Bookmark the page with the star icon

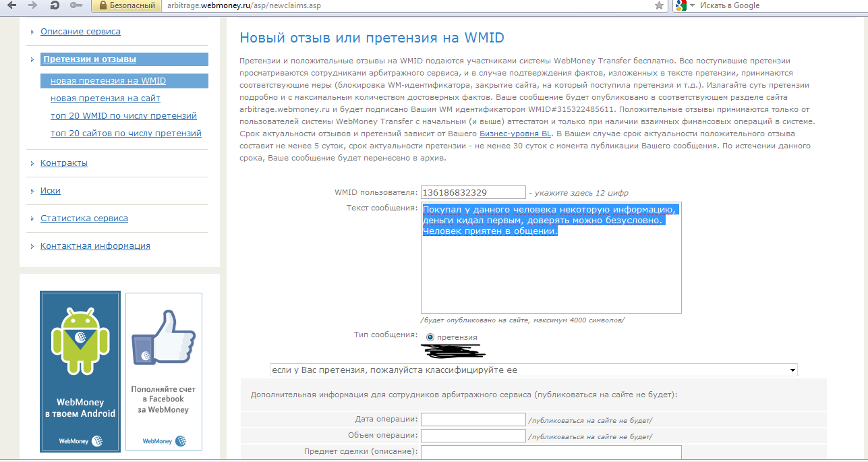pyautogui.click(x=659, y=5)
